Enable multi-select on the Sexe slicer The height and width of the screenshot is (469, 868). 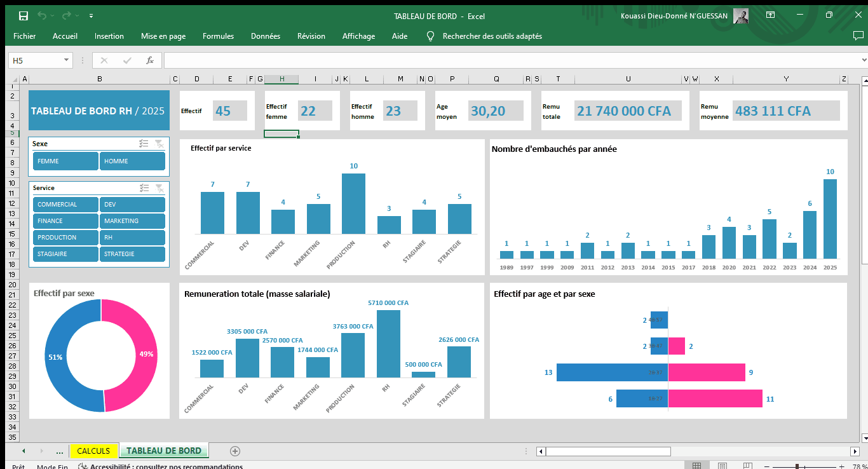click(x=144, y=144)
